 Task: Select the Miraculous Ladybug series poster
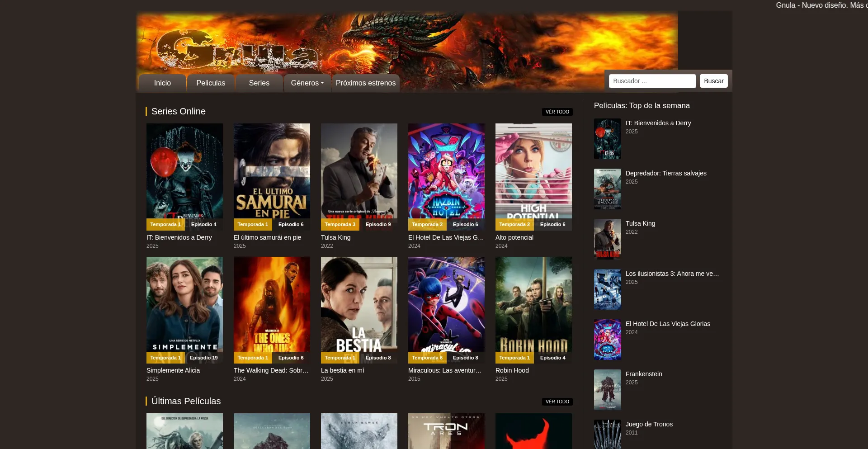pyautogui.click(x=446, y=305)
